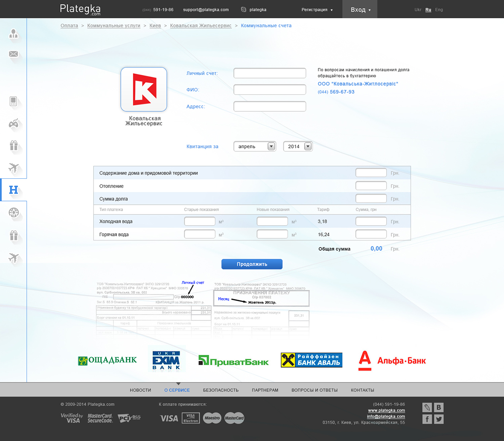Click the ПриватБанк logo
Viewport: 504px width, 441px height.
tap(233, 361)
